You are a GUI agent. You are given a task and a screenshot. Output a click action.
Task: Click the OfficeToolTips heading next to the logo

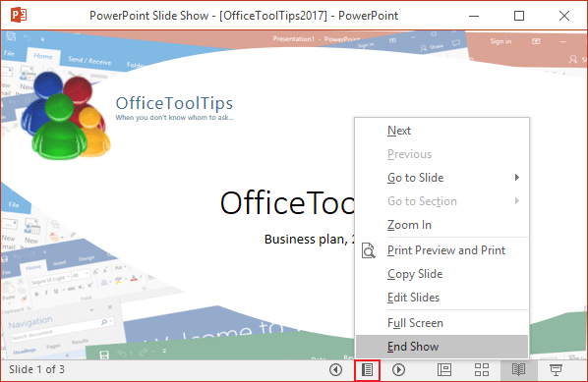174,103
